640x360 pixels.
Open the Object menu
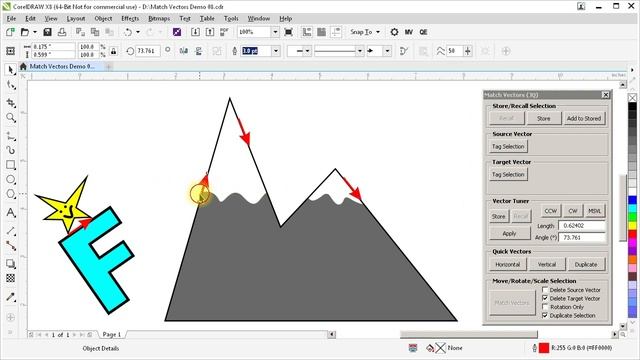[103, 18]
